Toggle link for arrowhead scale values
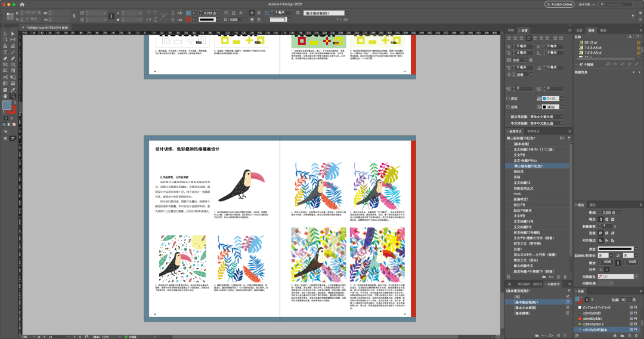The image size is (644, 339). click(618, 262)
